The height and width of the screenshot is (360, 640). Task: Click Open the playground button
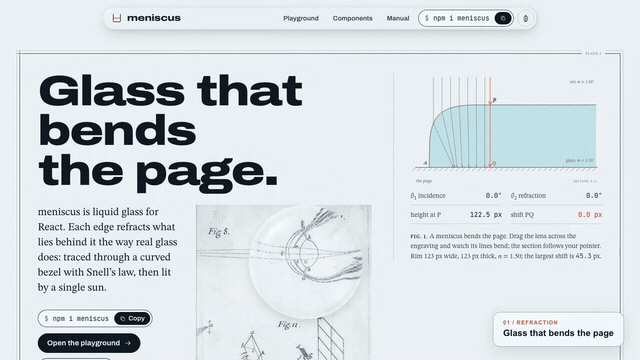click(x=89, y=343)
